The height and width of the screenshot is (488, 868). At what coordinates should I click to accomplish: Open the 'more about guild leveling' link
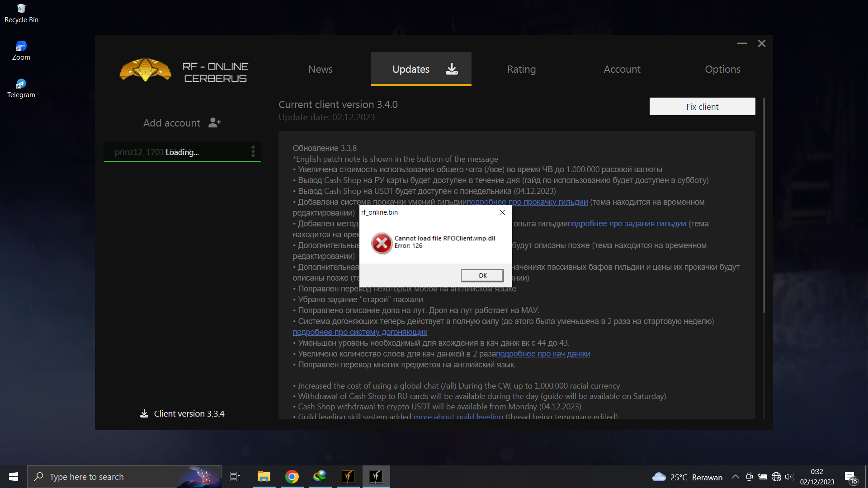[x=458, y=416]
